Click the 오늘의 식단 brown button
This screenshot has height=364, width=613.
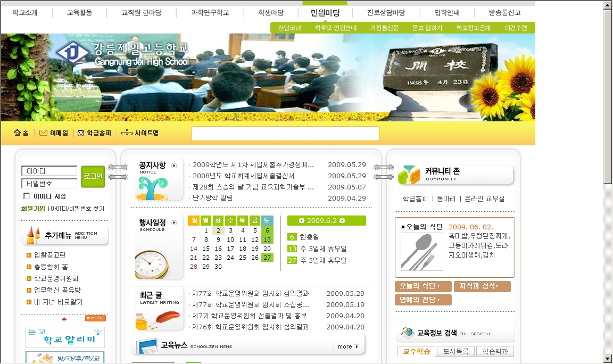tap(423, 286)
